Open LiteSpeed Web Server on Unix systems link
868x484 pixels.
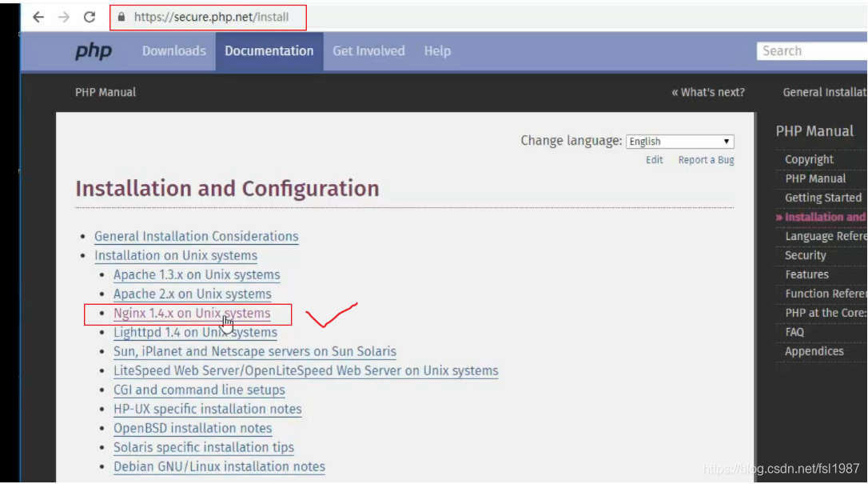click(x=305, y=371)
